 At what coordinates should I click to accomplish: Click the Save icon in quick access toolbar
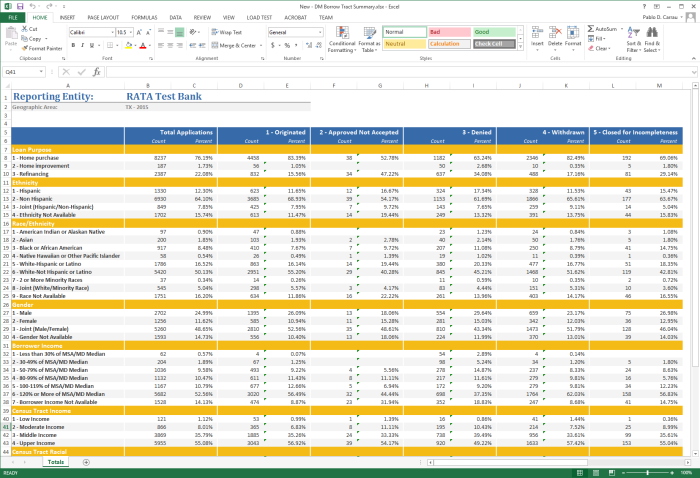[20, 6]
